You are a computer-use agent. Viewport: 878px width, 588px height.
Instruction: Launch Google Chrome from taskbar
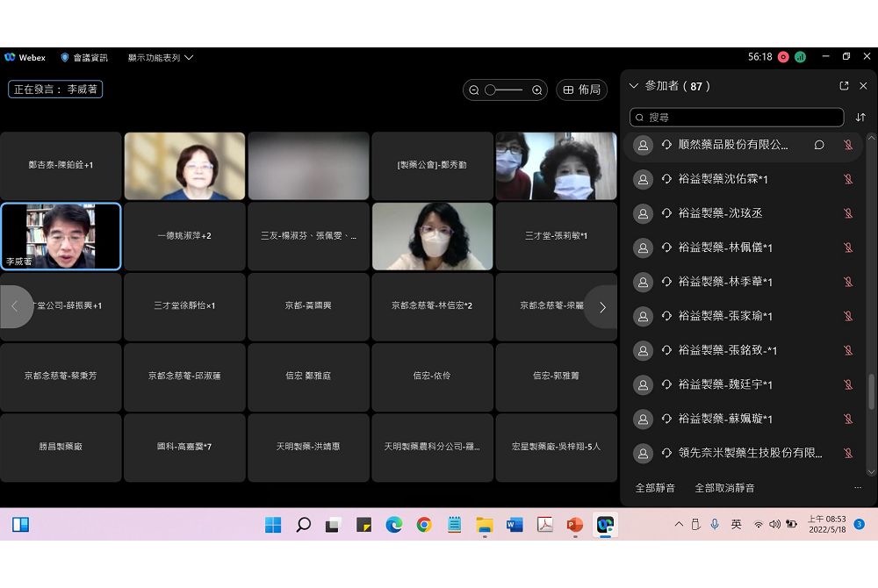tap(424, 525)
